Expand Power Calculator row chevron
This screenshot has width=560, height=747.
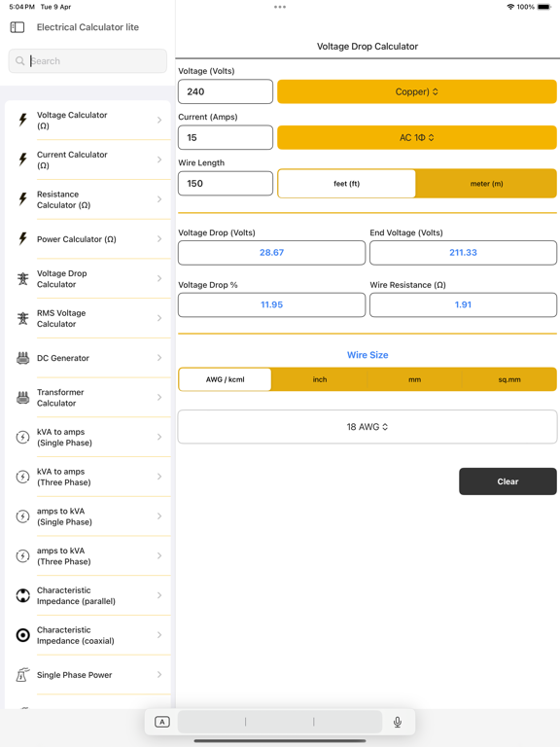pyautogui.click(x=159, y=238)
